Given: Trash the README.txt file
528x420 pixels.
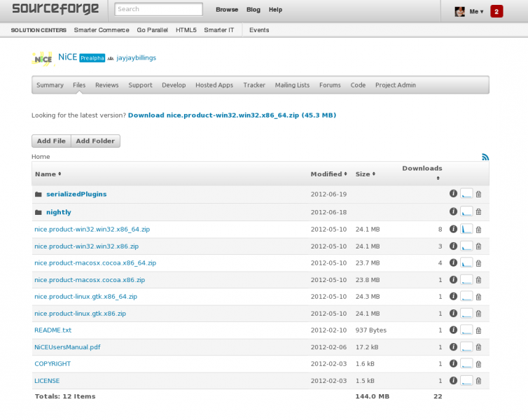Looking at the screenshot, I should pos(478,330).
